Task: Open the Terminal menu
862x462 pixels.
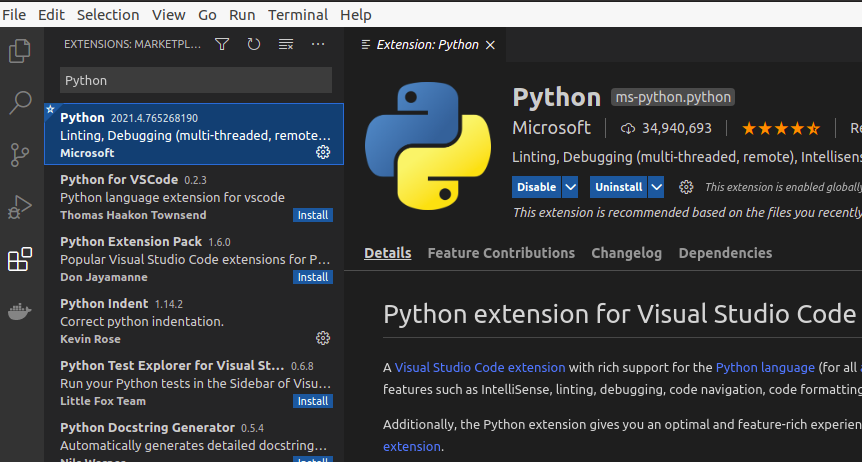Action: pos(298,15)
